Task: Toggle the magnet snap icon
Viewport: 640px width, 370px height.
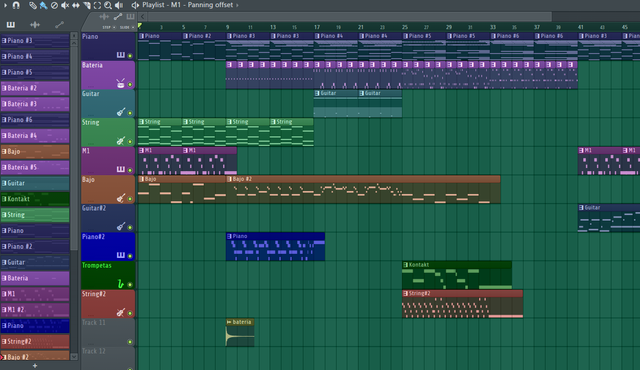Action: tap(16, 5)
